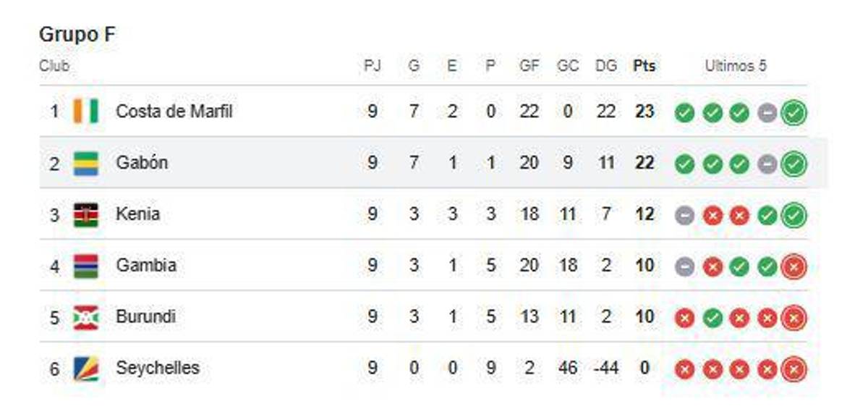Viewport: 868px width, 417px height.
Task: Click the PJ column header
Action: click(372, 66)
